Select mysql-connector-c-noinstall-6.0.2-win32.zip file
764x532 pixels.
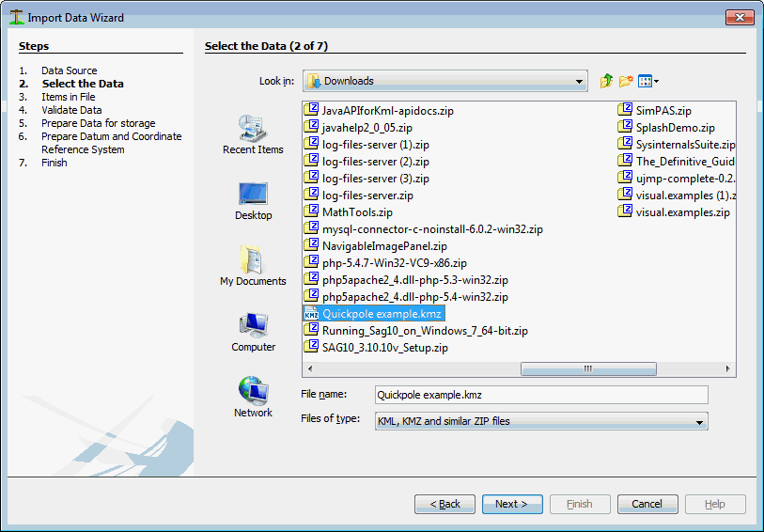(424, 229)
